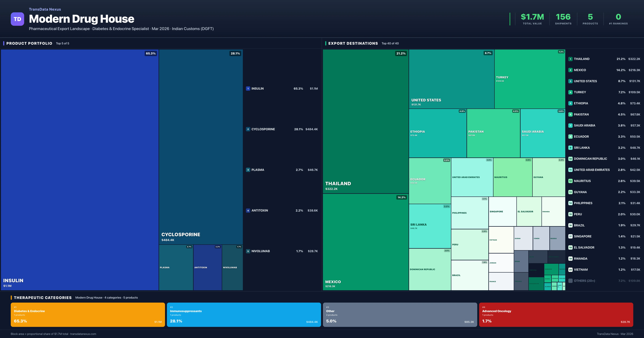Click the Thailand rank 1 badge
This screenshot has height=338, width=644.
click(x=570, y=59)
